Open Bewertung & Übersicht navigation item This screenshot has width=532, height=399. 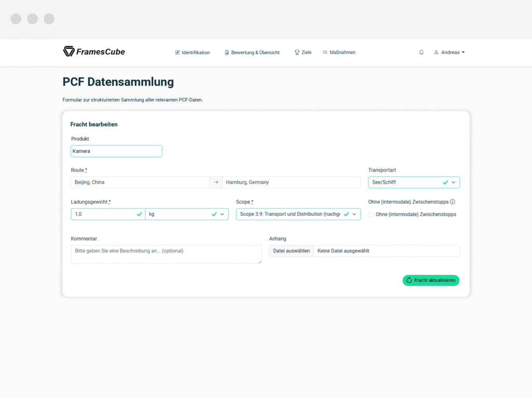point(252,52)
